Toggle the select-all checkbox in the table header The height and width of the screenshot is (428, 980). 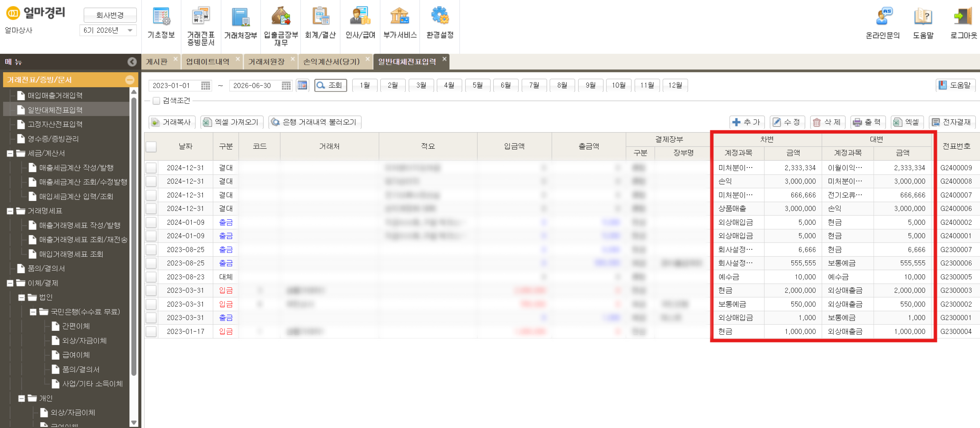pos(151,146)
